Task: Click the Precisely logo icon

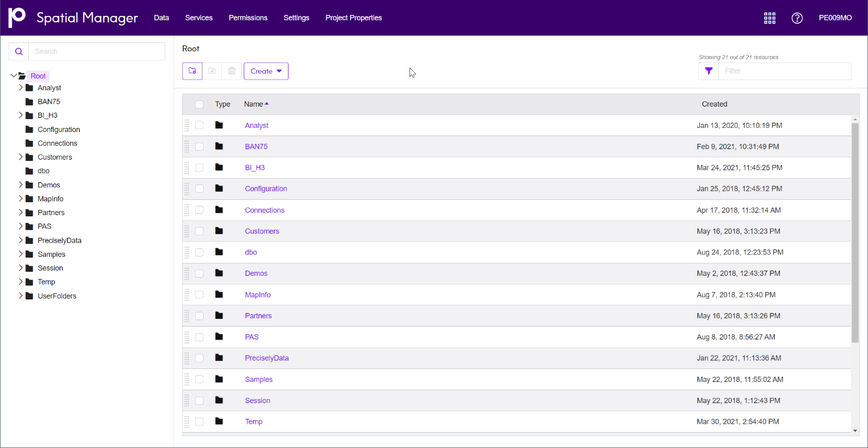Action: (17, 18)
